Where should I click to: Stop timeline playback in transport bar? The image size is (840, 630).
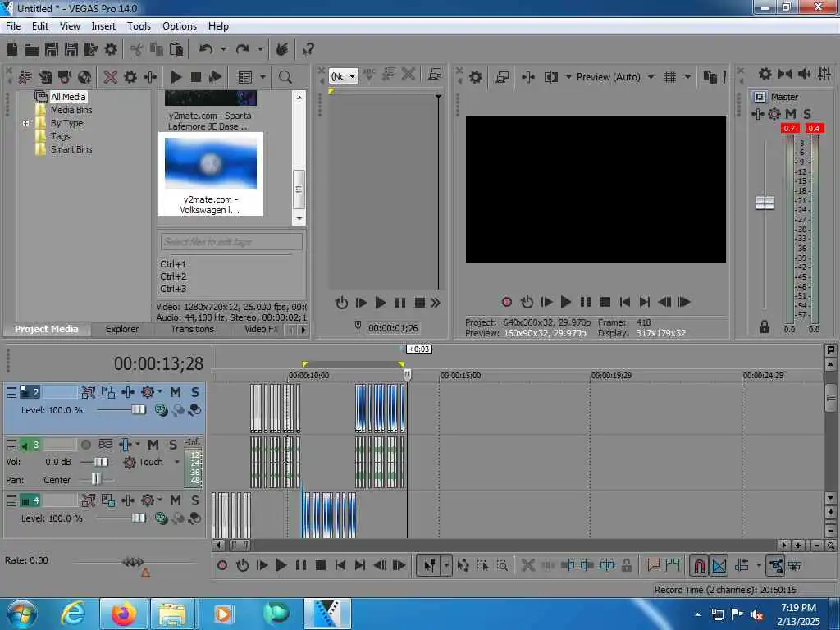click(321, 565)
